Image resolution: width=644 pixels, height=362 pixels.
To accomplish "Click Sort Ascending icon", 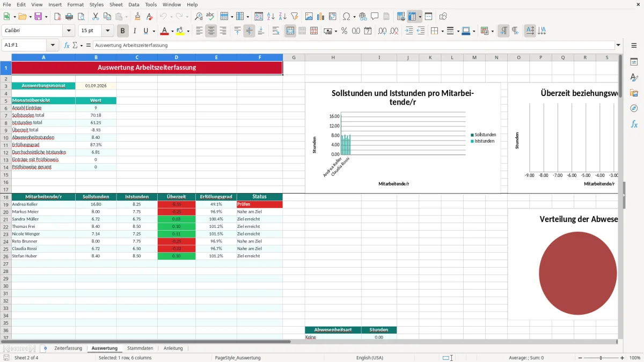I will 271,17.
